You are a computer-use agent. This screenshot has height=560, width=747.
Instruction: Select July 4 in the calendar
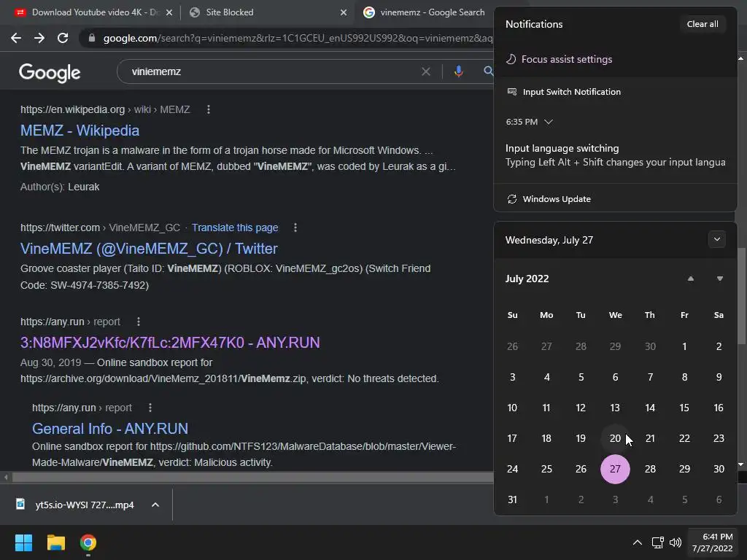point(546,377)
